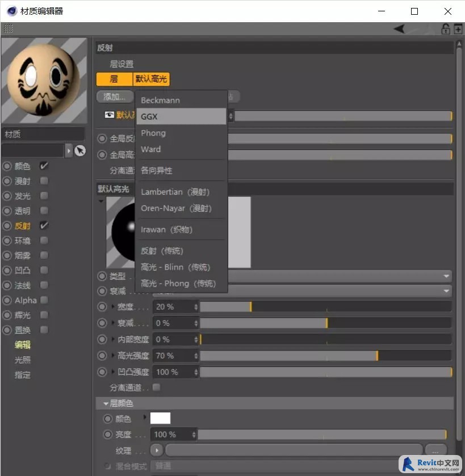465x476 pixels.
Task: Click the material name input field
Action: (33, 150)
